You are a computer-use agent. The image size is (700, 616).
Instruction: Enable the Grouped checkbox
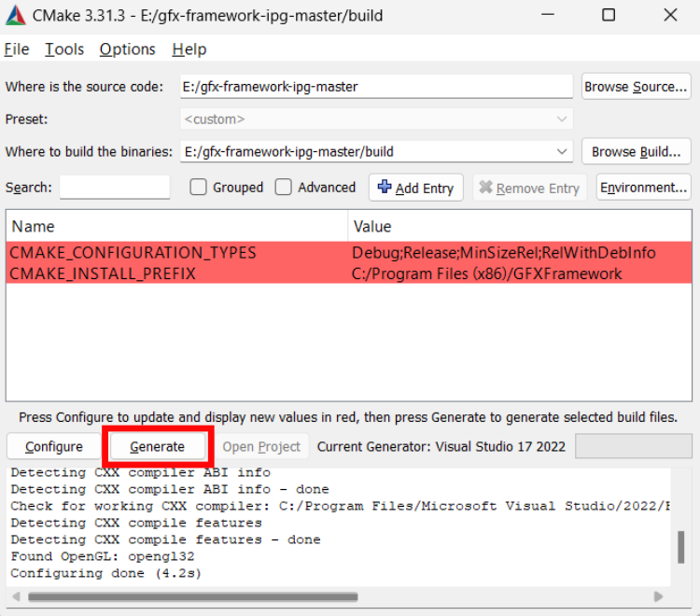pos(198,188)
